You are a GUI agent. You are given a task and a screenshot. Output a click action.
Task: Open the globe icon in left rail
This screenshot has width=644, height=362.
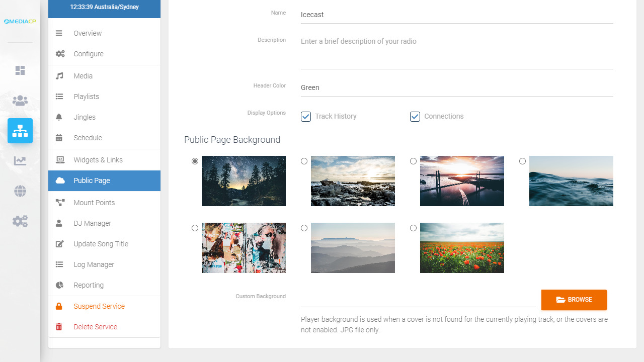tap(20, 191)
